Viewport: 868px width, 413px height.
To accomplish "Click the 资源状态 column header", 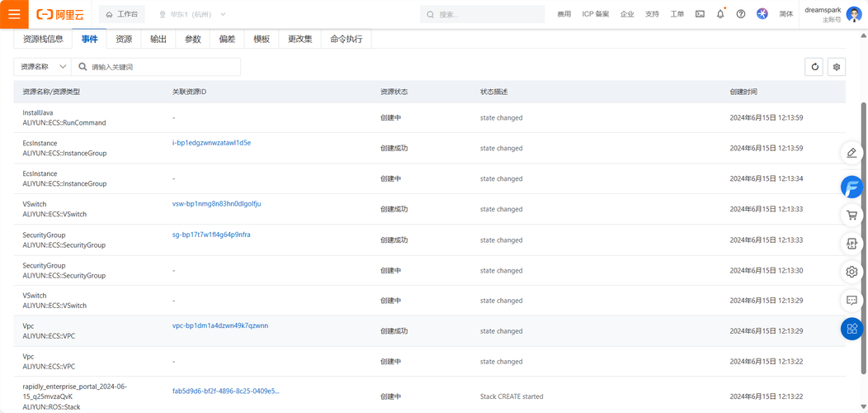I will pyautogui.click(x=394, y=92).
